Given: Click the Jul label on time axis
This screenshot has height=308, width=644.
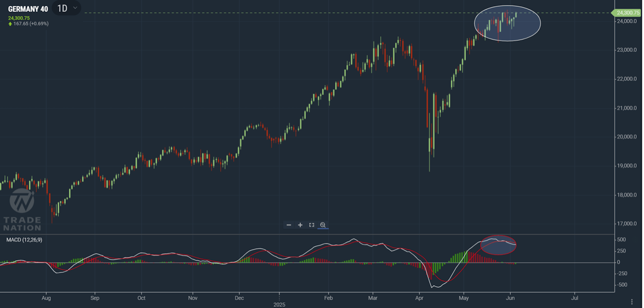Looking at the screenshot, I should pos(575,298).
